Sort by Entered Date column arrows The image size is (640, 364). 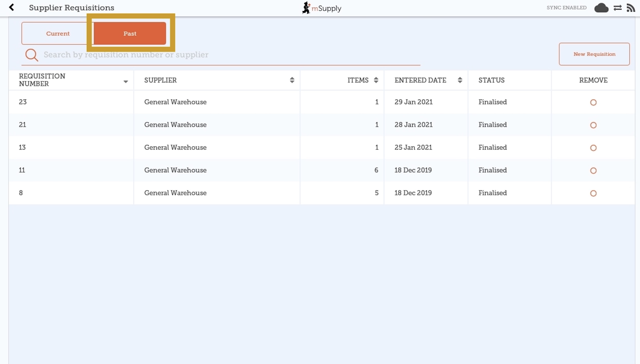[460, 80]
